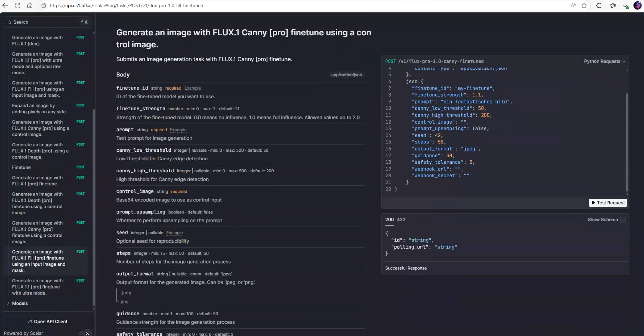
Task: Open the browser home page icon
Action: tap(30, 5)
